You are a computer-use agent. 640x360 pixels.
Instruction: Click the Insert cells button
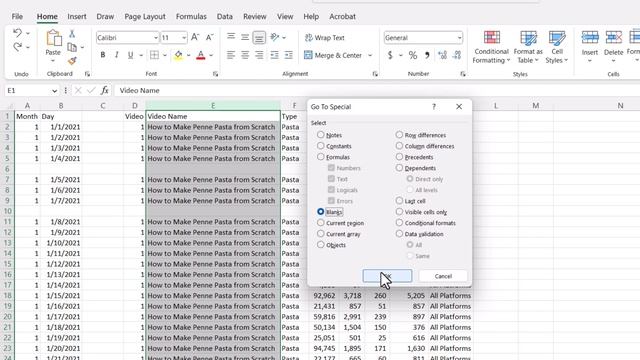point(590,46)
